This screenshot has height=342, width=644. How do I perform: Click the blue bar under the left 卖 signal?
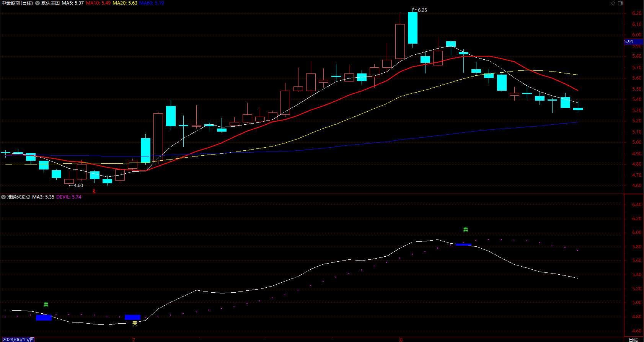44,318
